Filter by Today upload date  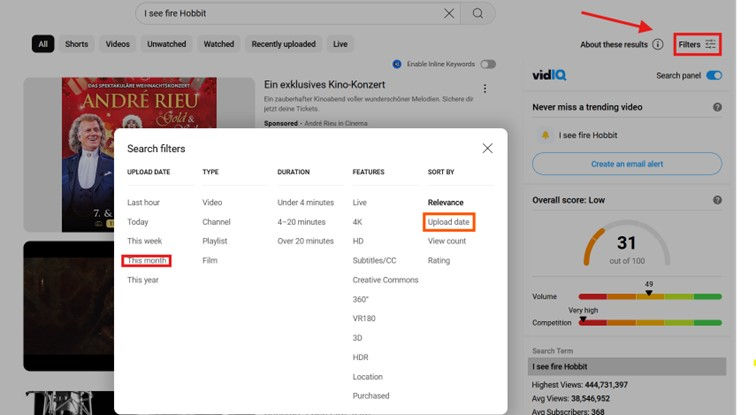[x=137, y=222]
